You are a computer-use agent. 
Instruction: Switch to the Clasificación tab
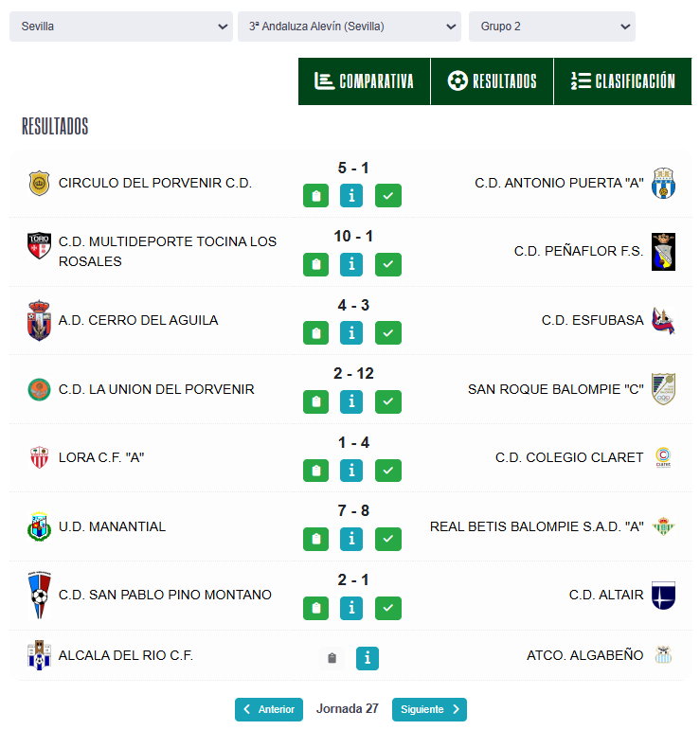623,81
